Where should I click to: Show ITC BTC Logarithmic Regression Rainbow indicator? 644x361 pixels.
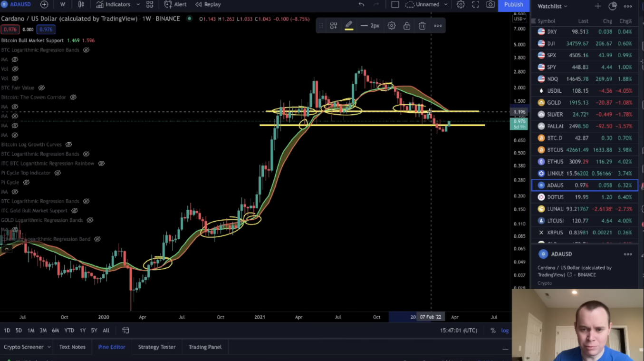[x=101, y=163]
